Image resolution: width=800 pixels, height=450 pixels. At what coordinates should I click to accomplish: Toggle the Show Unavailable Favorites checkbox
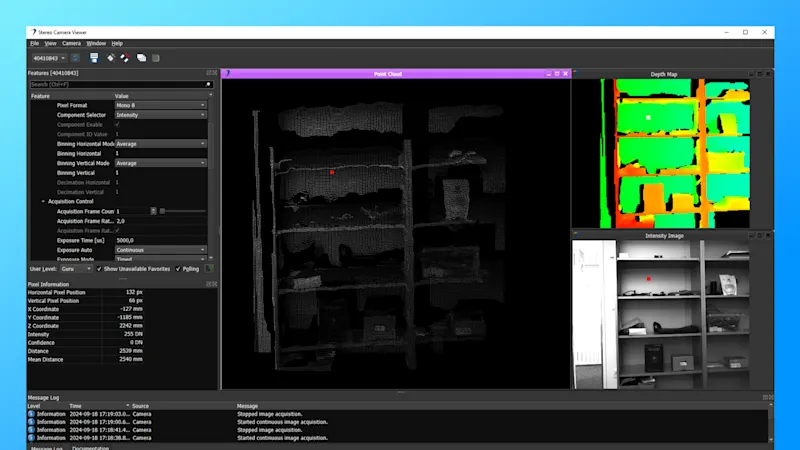pos(100,269)
